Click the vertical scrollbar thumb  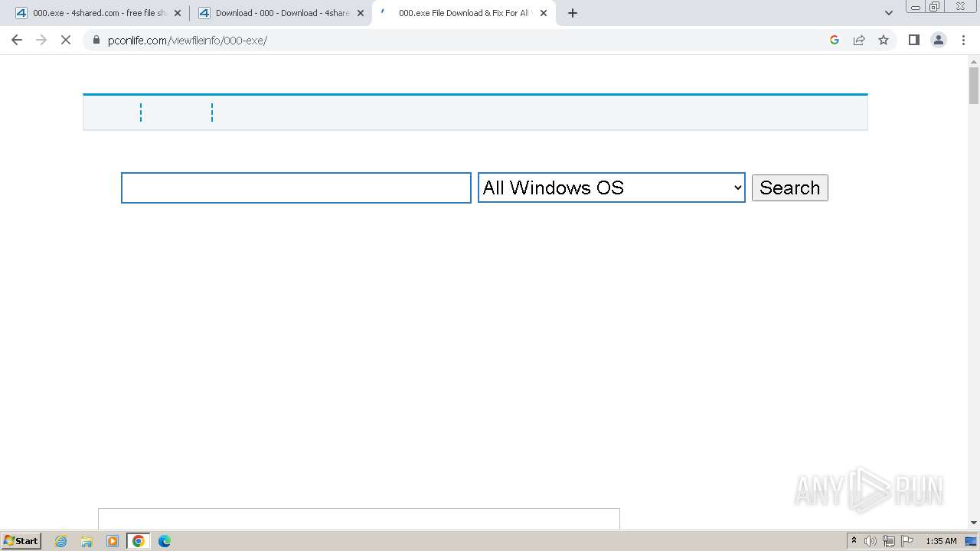974,85
